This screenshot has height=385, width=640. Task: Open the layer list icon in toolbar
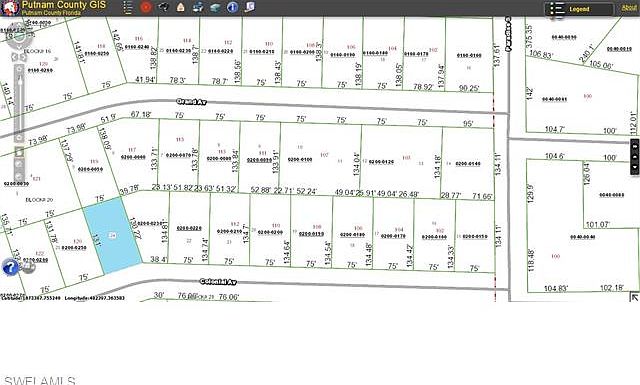pyautogui.click(x=128, y=7)
